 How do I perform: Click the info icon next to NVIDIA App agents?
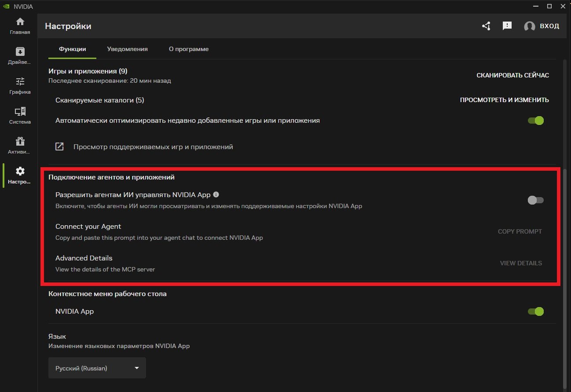(216, 194)
